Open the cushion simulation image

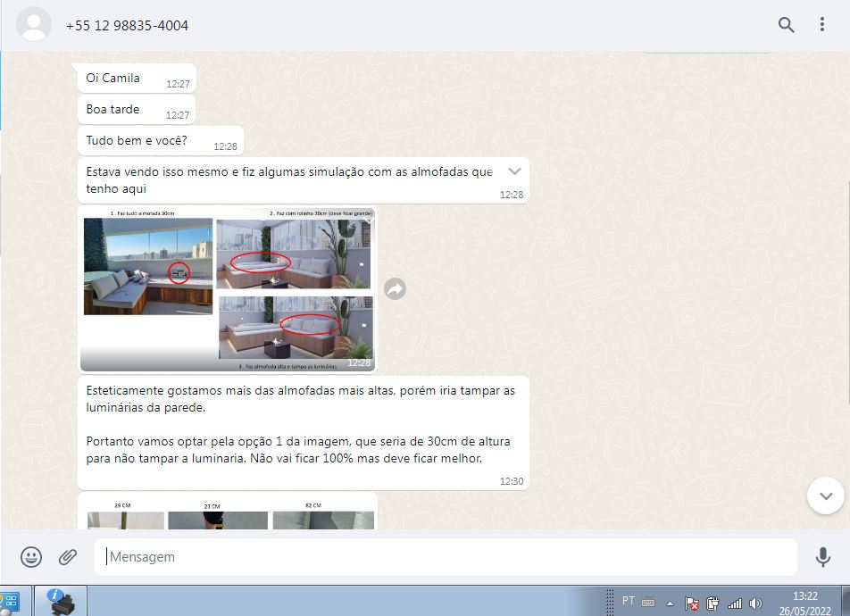[228, 289]
